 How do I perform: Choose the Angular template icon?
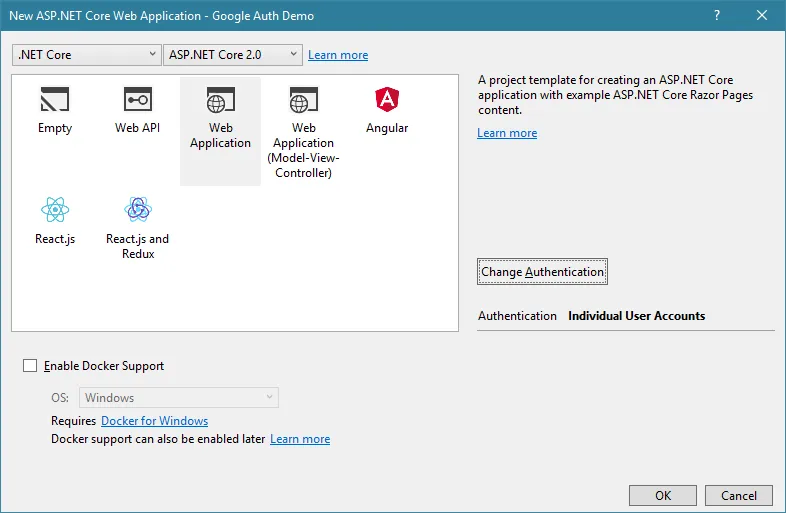pyautogui.click(x=387, y=99)
